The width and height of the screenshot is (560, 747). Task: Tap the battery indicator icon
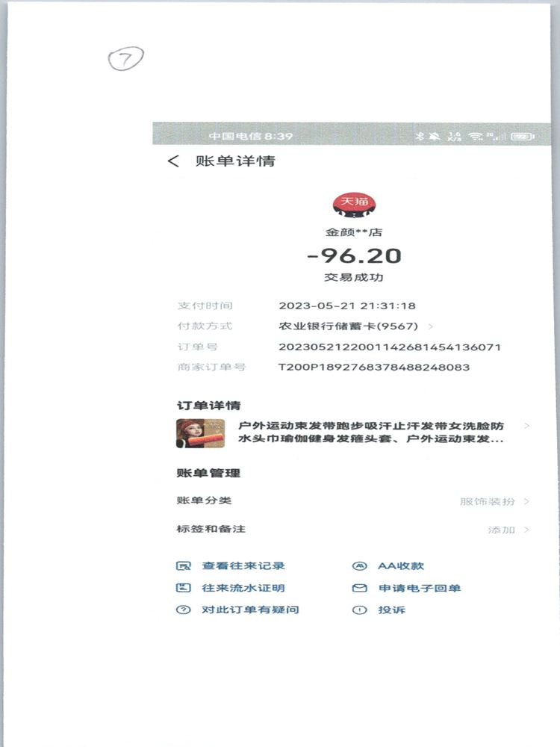(523, 136)
